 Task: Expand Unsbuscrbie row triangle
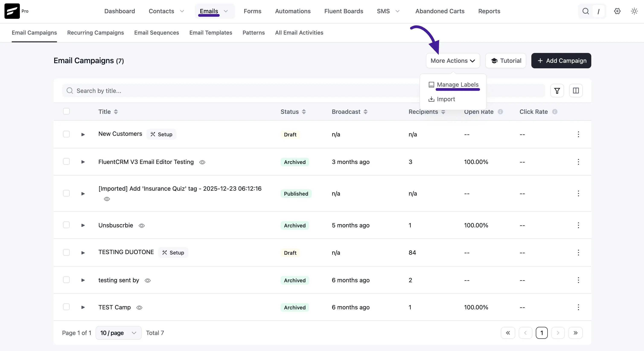83,226
